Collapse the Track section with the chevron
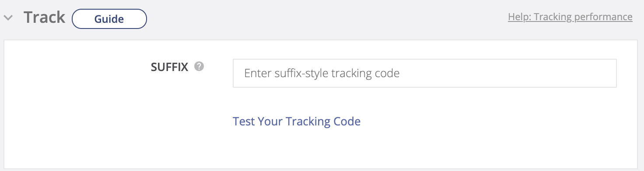 point(8,18)
